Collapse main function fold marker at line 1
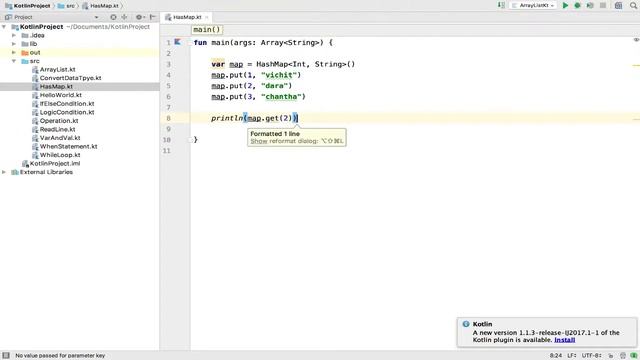 pyautogui.click(x=190, y=42)
